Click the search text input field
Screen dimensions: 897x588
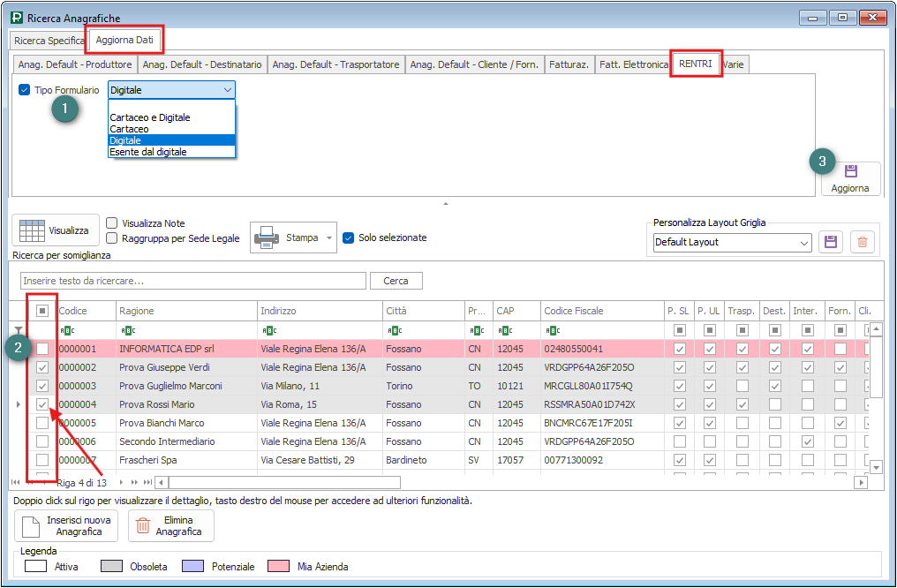coord(193,281)
